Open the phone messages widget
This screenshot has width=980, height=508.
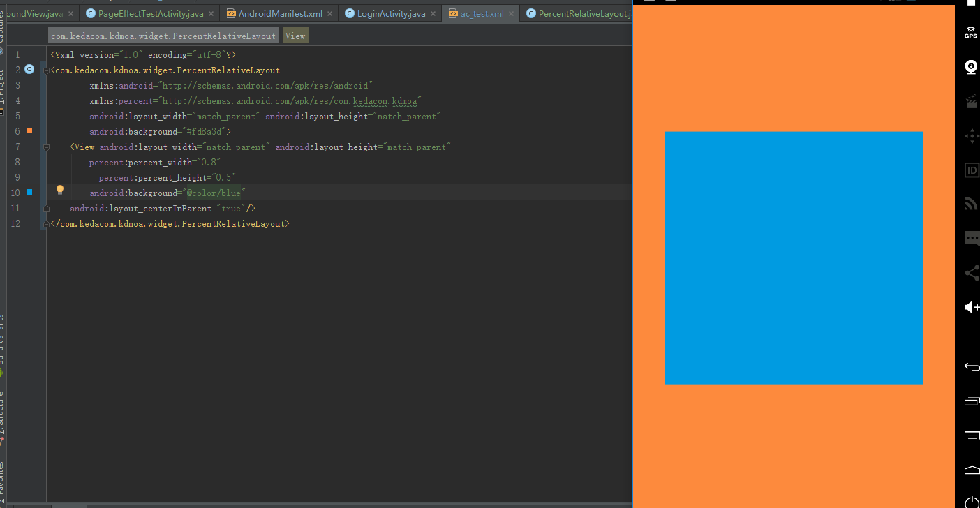coord(972,239)
